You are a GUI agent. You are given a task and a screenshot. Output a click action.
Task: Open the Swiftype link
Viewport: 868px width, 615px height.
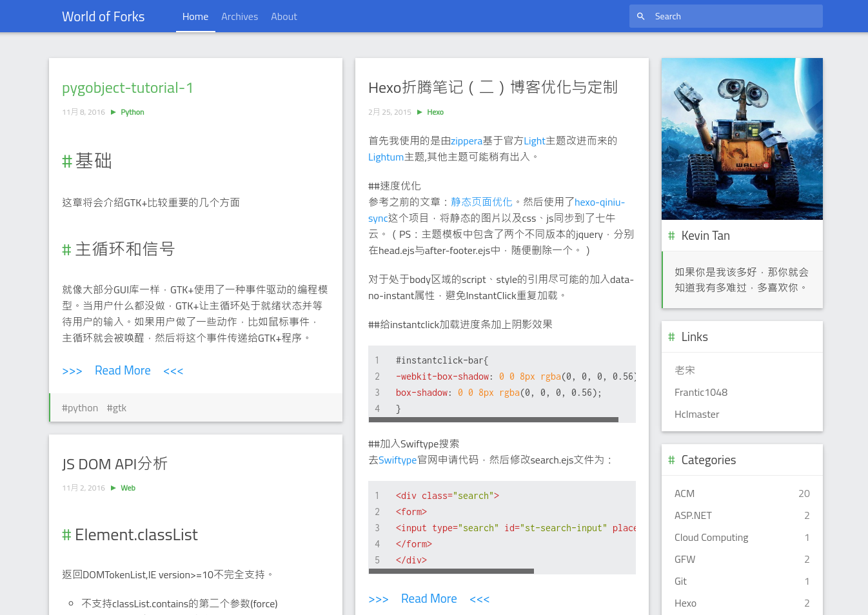tap(398, 460)
